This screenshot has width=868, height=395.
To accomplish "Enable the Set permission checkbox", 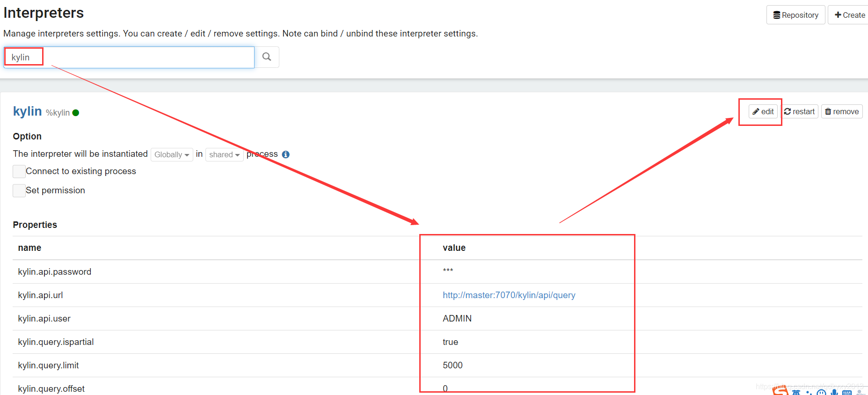I will click(19, 191).
